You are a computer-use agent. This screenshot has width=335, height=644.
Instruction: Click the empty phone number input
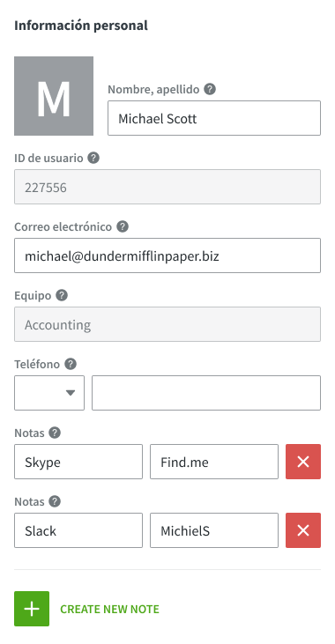click(x=206, y=393)
